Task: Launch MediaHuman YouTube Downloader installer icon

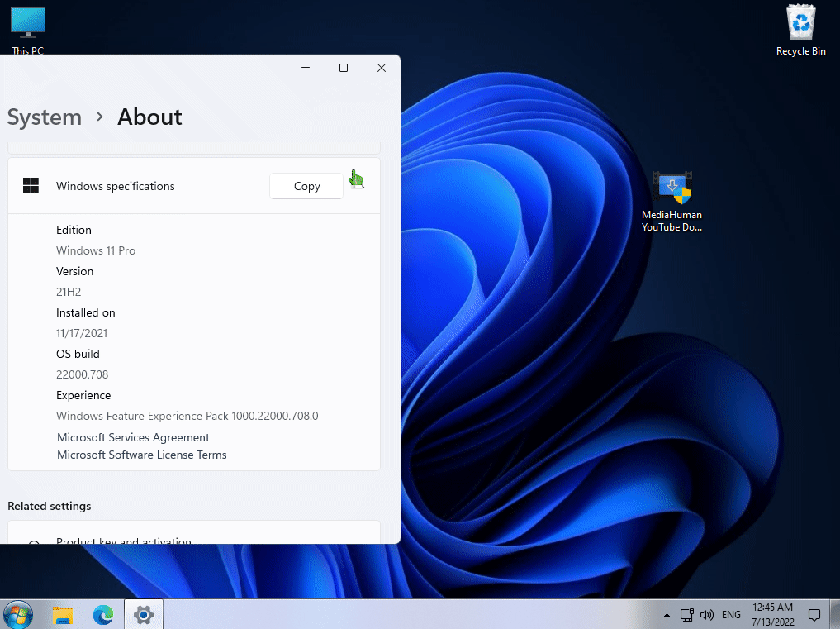Action: point(672,202)
